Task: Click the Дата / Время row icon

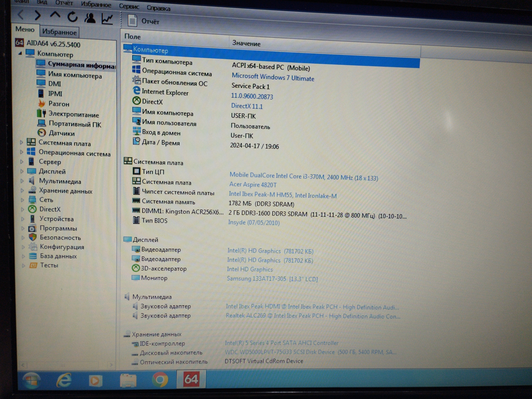Action: pos(136,141)
